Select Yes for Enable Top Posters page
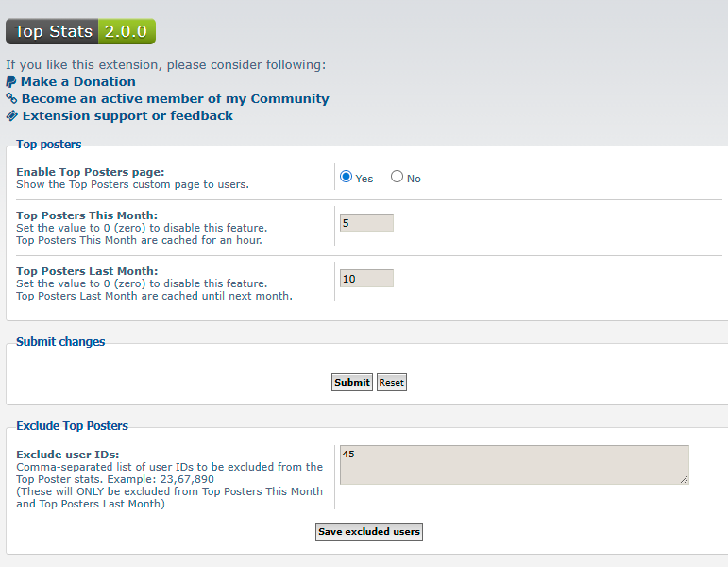 tap(346, 177)
